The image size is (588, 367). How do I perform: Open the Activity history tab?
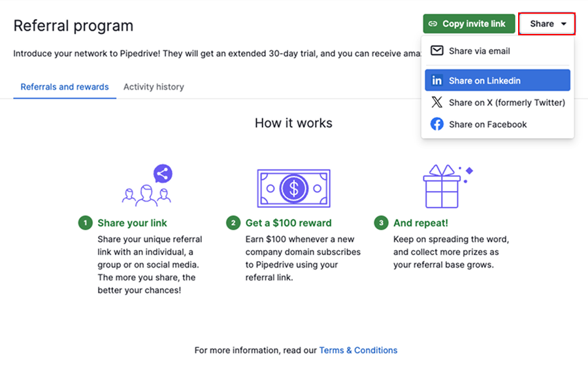(154, 87)
